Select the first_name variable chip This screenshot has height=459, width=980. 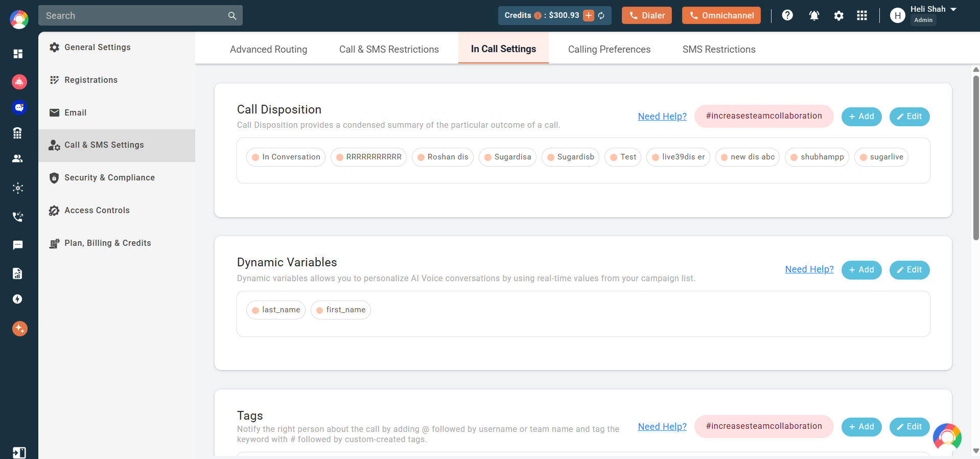click(x=341, y=310)
